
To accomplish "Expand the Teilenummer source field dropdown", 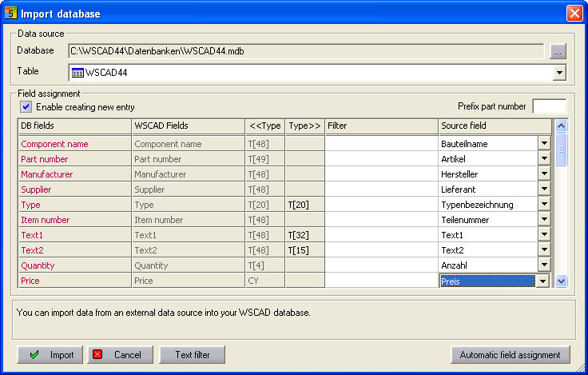I will 544,220.
